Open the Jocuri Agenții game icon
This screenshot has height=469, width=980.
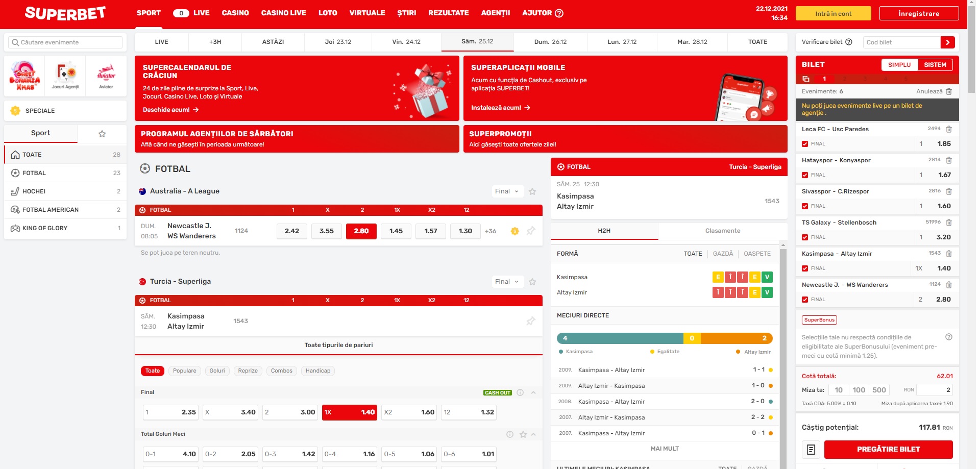click(65, 76)
